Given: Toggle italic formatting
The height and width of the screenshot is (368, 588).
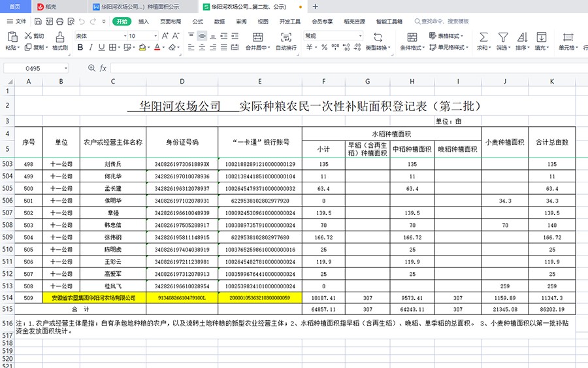Looking at the screenshot, I should pyautogui.click(x=91, y=48).
